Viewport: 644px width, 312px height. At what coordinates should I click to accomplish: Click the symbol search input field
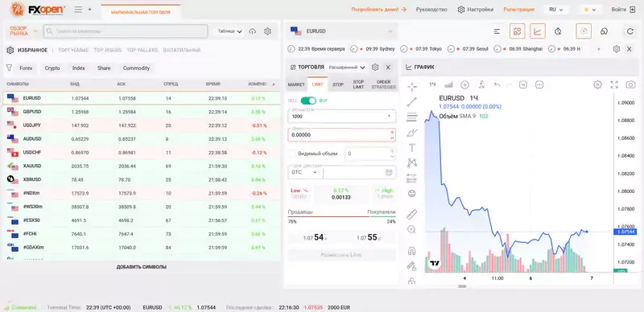click(126, 31)
